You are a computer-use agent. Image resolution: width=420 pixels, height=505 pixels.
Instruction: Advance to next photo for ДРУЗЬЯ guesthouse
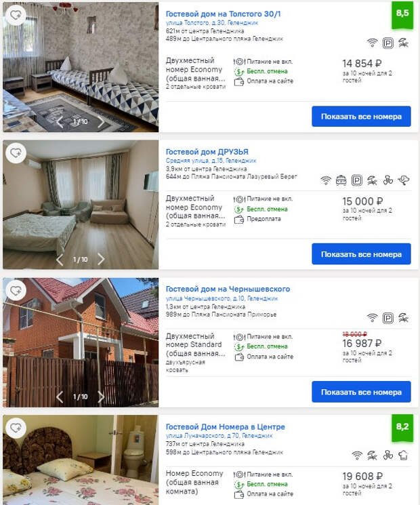pyautogui.click(x=101, y=259)
